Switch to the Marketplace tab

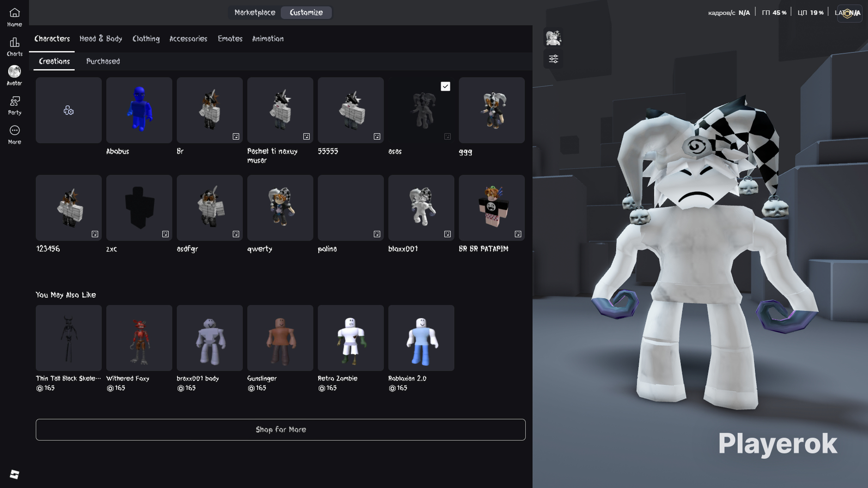255,13
